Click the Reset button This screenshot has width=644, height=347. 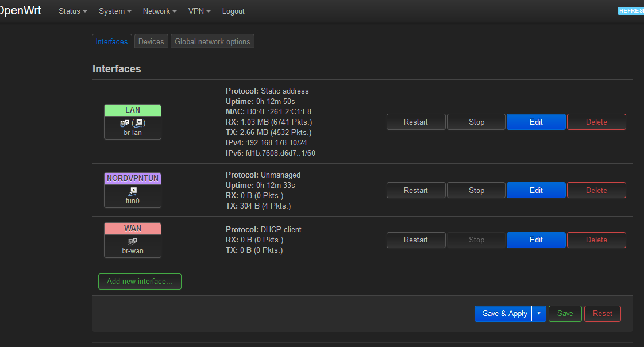tap(603, 313)
